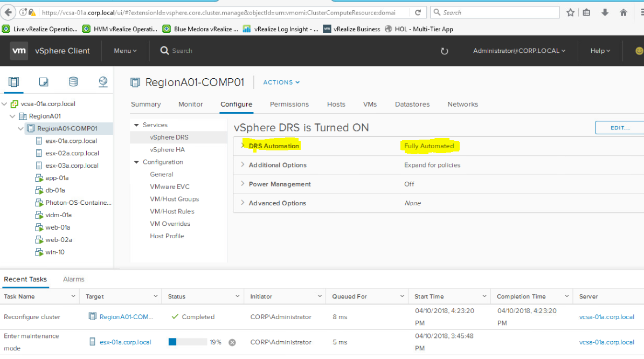Click the db-01a virtual machine icon
The width and height of the screenshot is (644, 359).
(39, 191)
